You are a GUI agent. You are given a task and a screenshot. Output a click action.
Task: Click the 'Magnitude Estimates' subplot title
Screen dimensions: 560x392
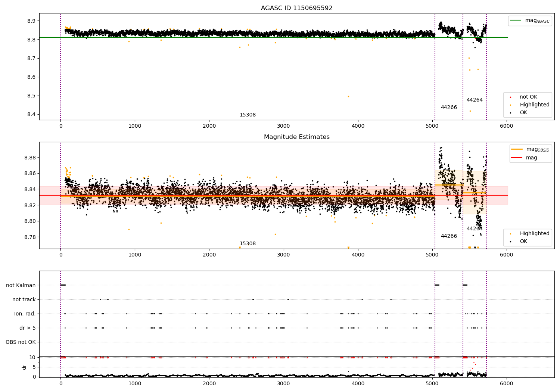(296, 137)
